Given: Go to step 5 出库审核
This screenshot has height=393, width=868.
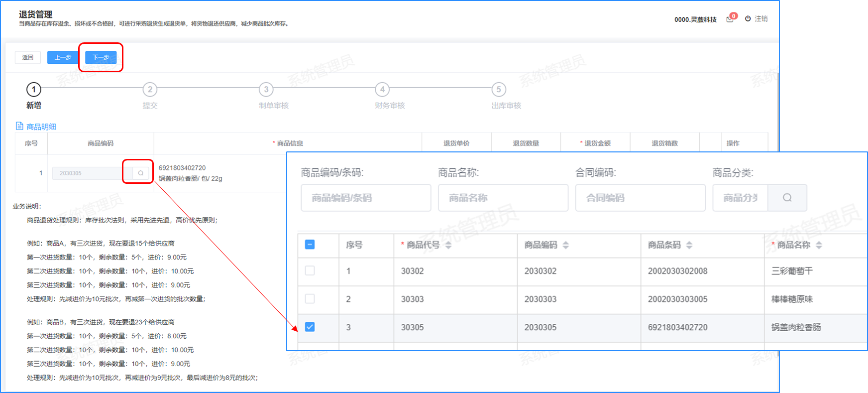Looking at the screenshot, I should click(x=499, y=90).
